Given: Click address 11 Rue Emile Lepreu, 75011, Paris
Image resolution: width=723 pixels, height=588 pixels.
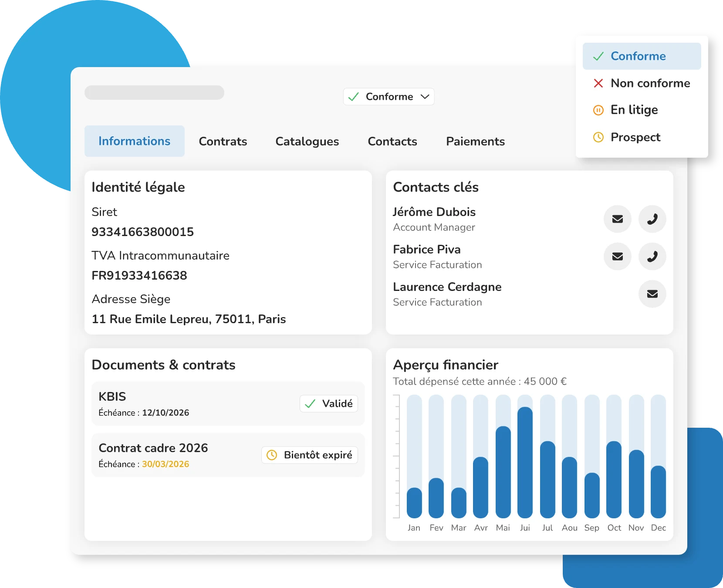Looking at the screenshot, I should [189, 319].
